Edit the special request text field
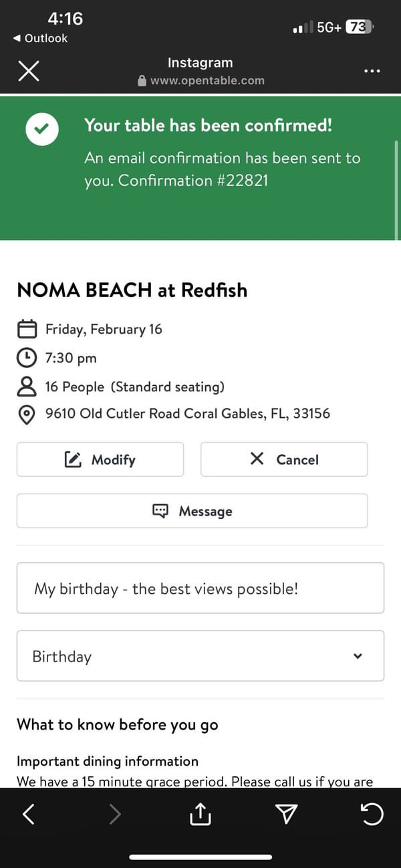401x868 pixels. tap(200, 588)
